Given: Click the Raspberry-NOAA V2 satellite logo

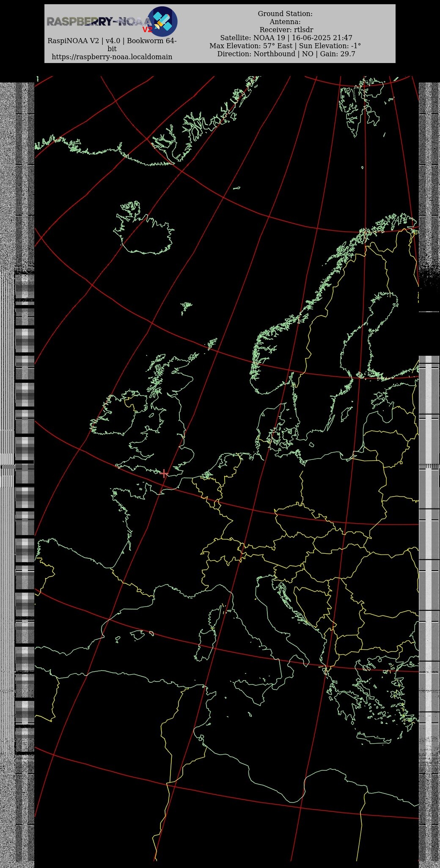Looking at the screenshot, I should point(162,21).
